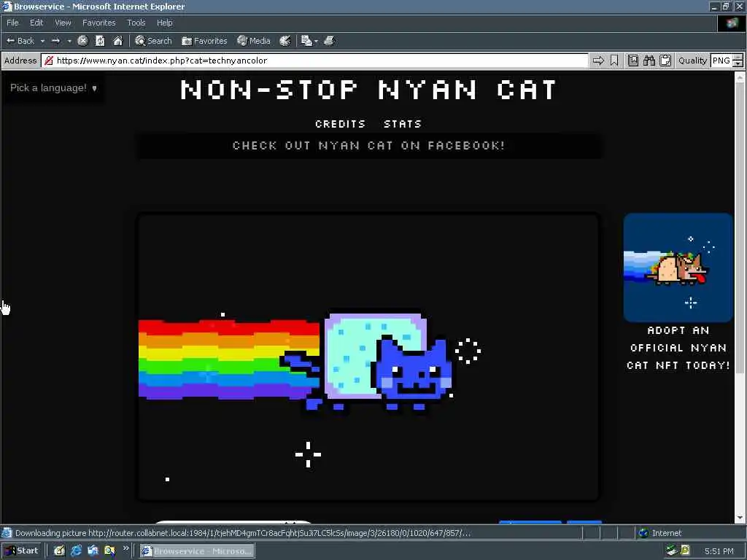747x560 pixels.
Task: Click the 'NON-STOP NYAN CAT' title
Action: [x=368, y=90]
